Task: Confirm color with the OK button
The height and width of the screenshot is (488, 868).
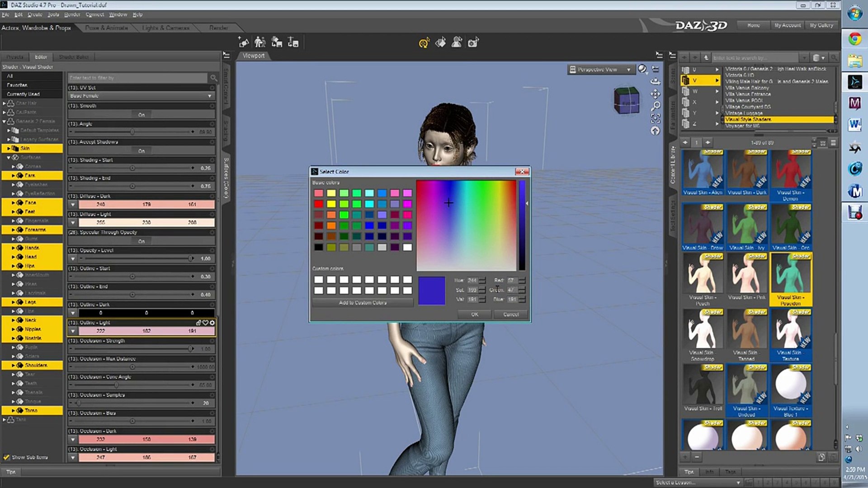Action: tap(475, 314)
